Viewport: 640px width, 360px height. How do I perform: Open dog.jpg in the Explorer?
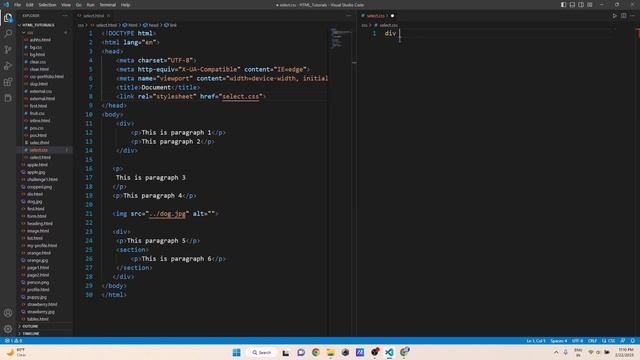[x=35, y=201]
